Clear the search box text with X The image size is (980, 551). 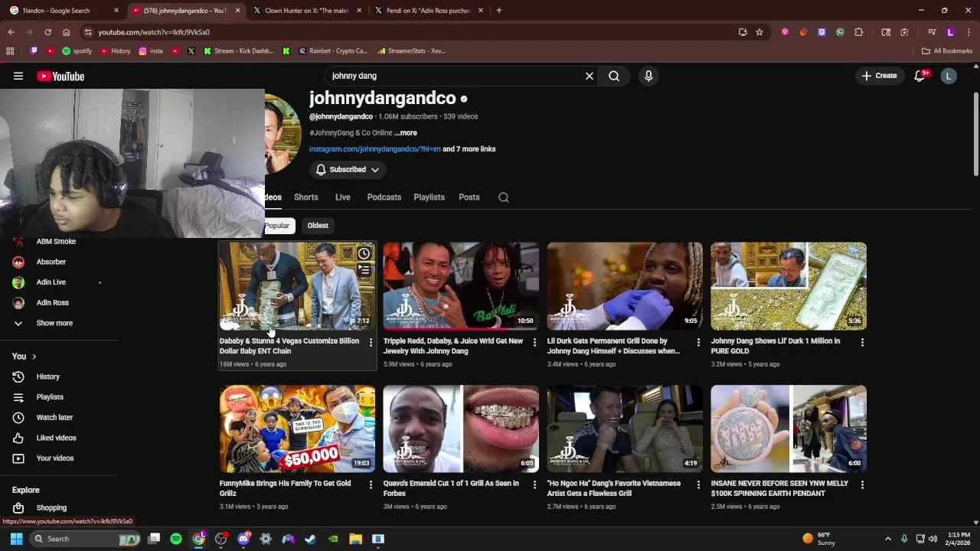pyautogui.click(x=590, y=76)
